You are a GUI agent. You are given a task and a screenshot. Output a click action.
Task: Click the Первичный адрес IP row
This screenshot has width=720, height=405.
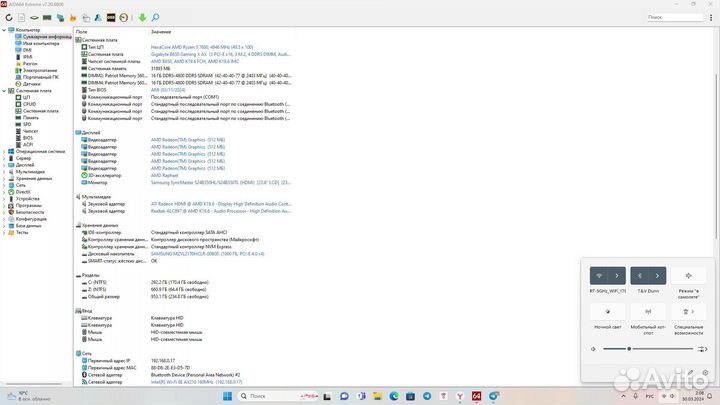pos(184,361)
